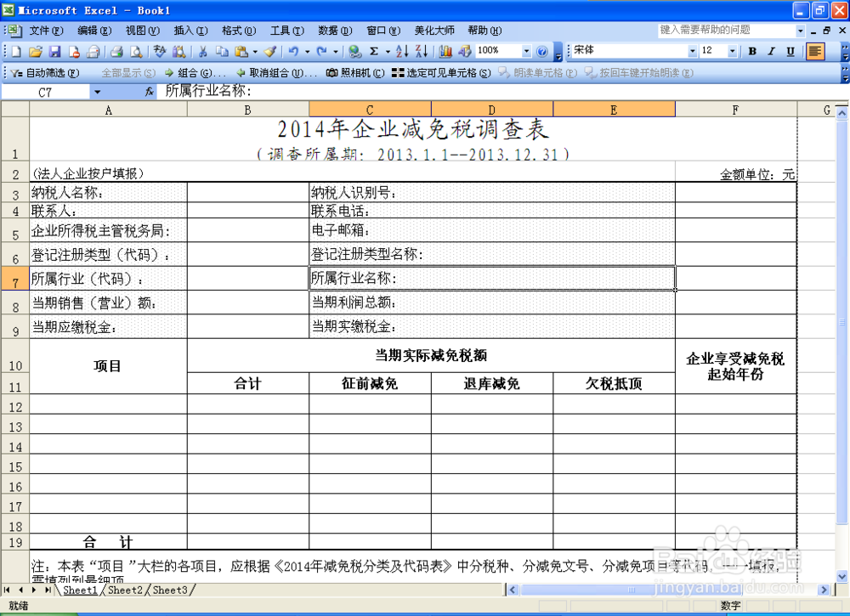850x616 pixels.
Task: Click the formula bar fx insert function
Action: tap(150, 92)
